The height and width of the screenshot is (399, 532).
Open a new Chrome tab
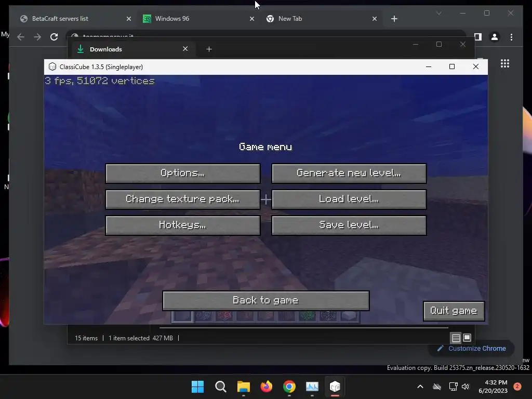(394, 19)
